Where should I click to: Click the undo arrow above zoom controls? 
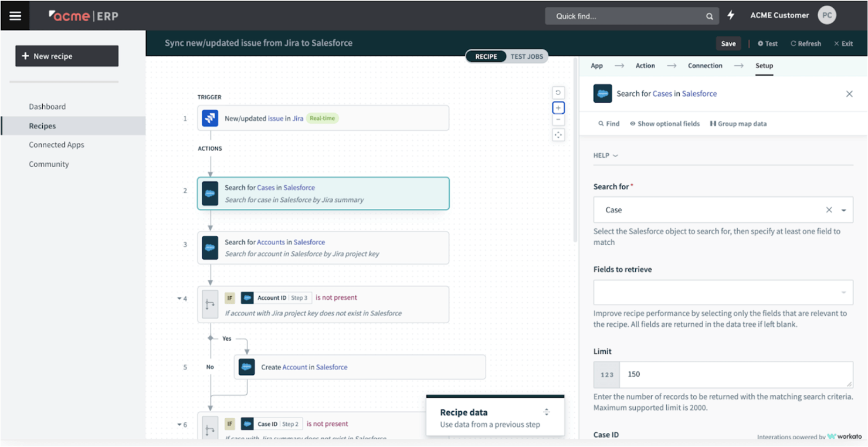click(x=558, y=92)
